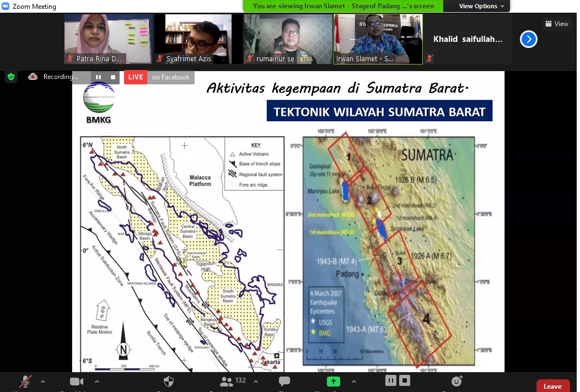Viewport: 580px width, 392px height.
Task: Expand the arrow beside Participants count
Action: (x=256, y=382)
